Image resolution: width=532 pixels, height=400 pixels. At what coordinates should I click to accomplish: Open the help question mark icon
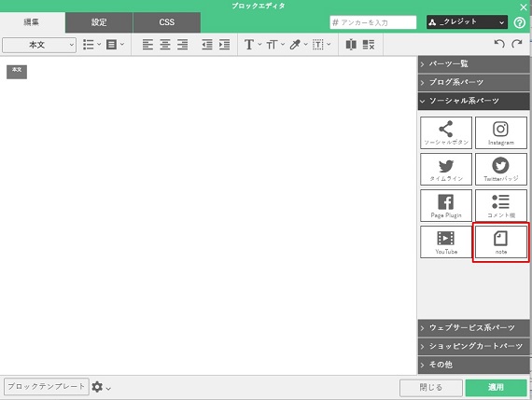pyautogui.click(x=520, y=22)
